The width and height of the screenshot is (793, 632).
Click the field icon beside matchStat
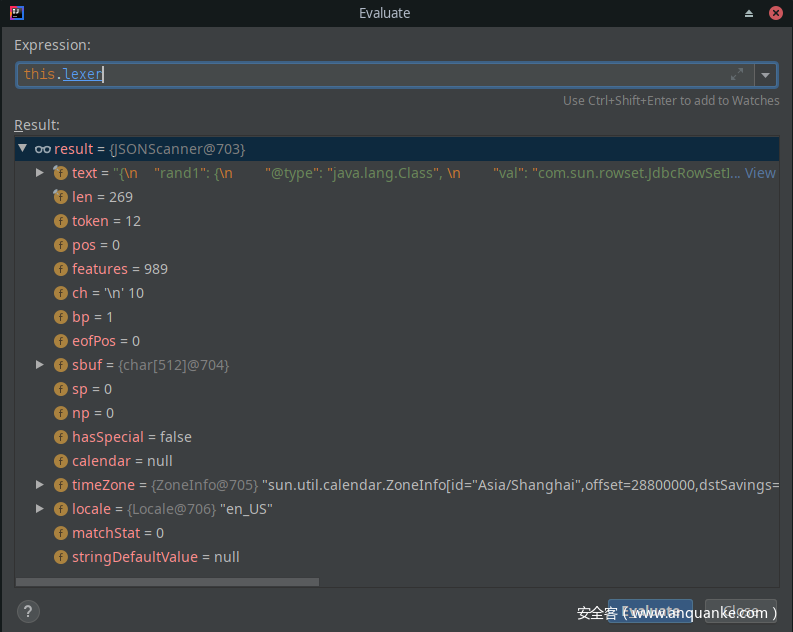click(x=60, y=533)
